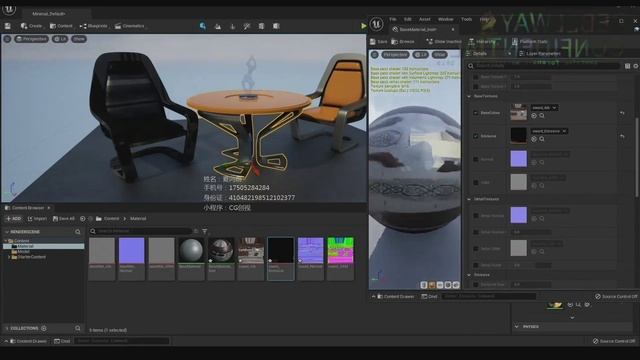640x360 pixels.
Task: Toggle Source Control Off in main editor
Action: (614, 341)
